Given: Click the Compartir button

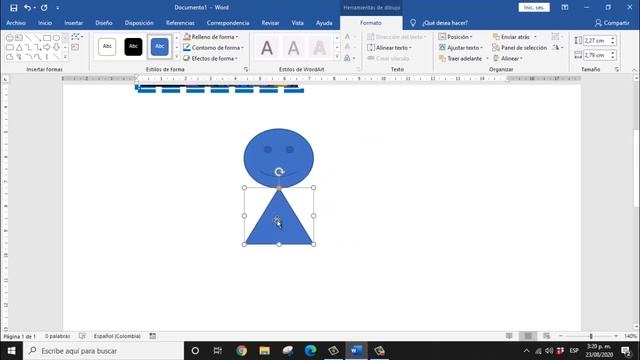Looking at the screenshot, I should [612, 23].
